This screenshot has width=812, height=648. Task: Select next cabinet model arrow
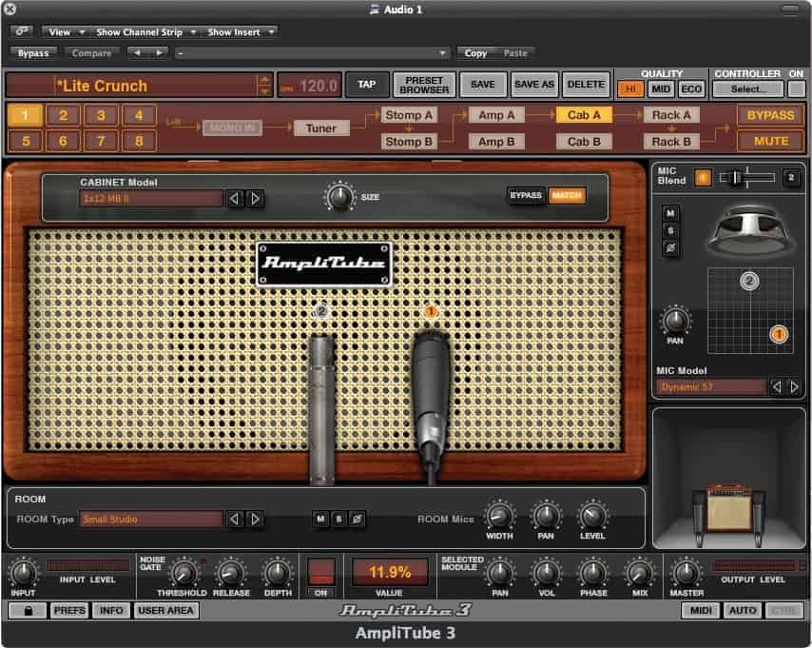coord(255,199)
